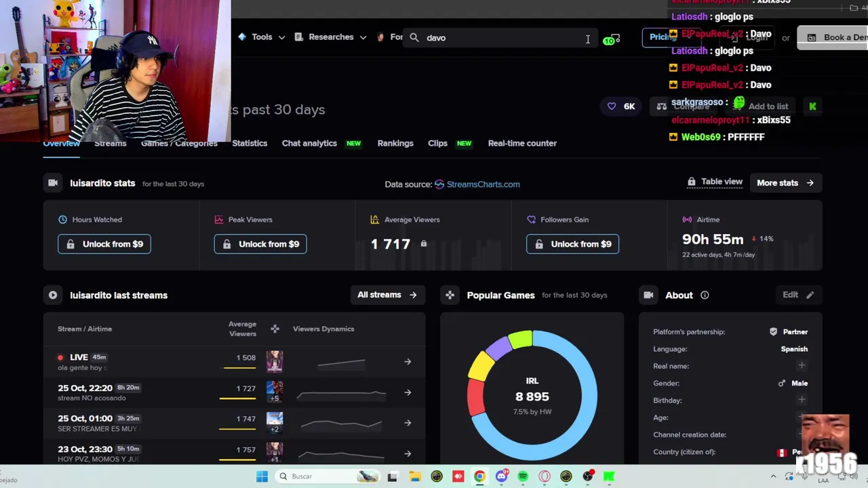The width and height of the screenshot is (868, 488).
Task: Click the green Kick platform icon
Action: coord(812,106)
